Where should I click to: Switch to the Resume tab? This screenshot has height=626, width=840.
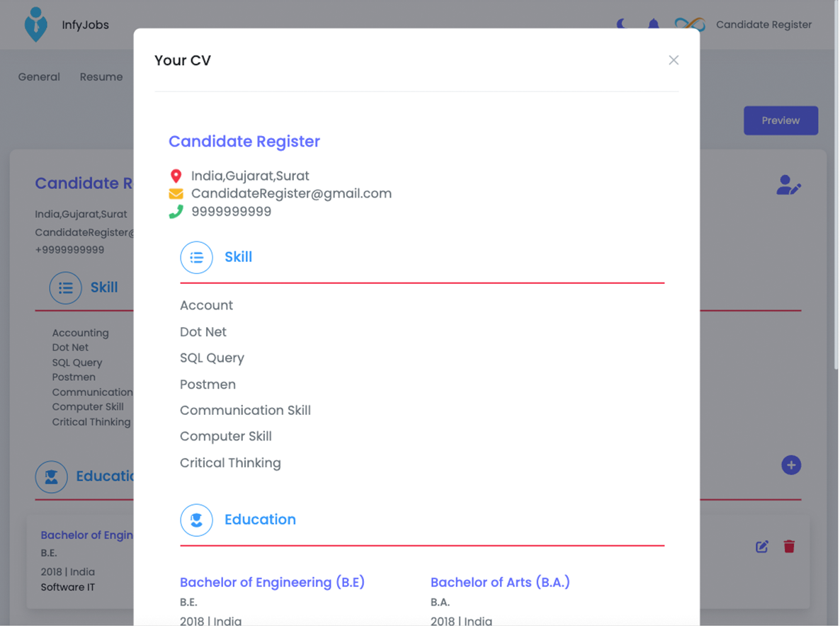(101, 76)
